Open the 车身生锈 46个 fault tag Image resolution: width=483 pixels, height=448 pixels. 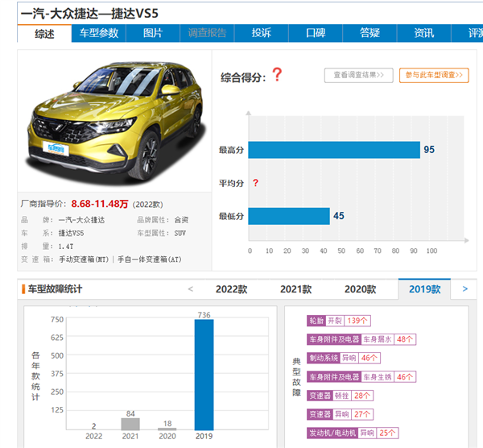coord(361,377)
